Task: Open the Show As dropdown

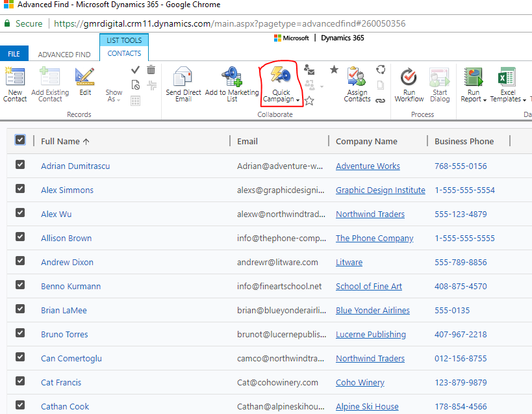Action: (x=114, y=96)
